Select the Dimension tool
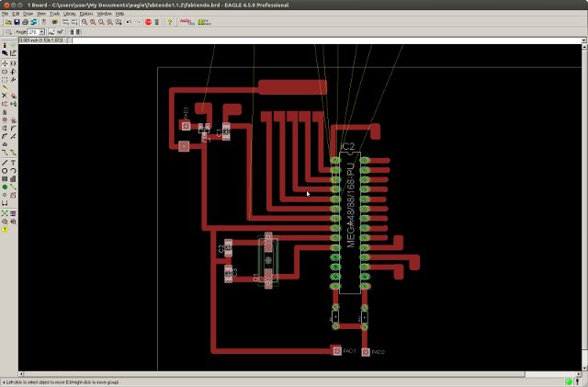The width and height of the screenshot is (588, 387). (x=5, y=203)
